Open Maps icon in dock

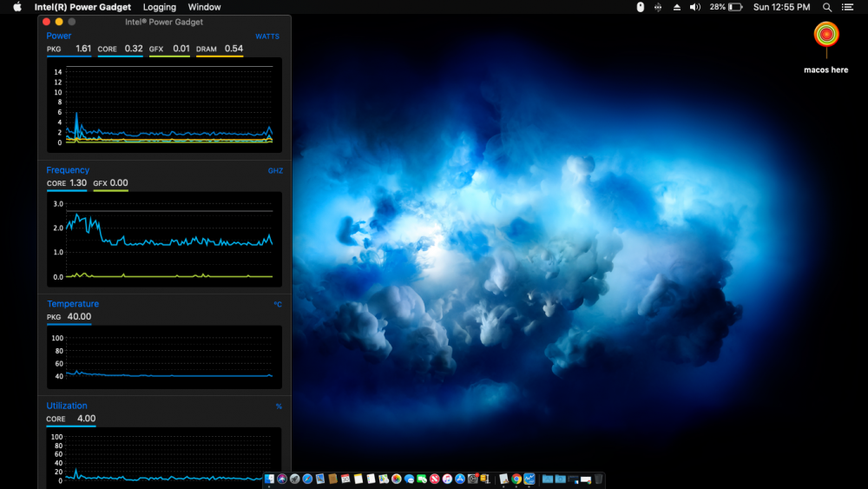384,479
